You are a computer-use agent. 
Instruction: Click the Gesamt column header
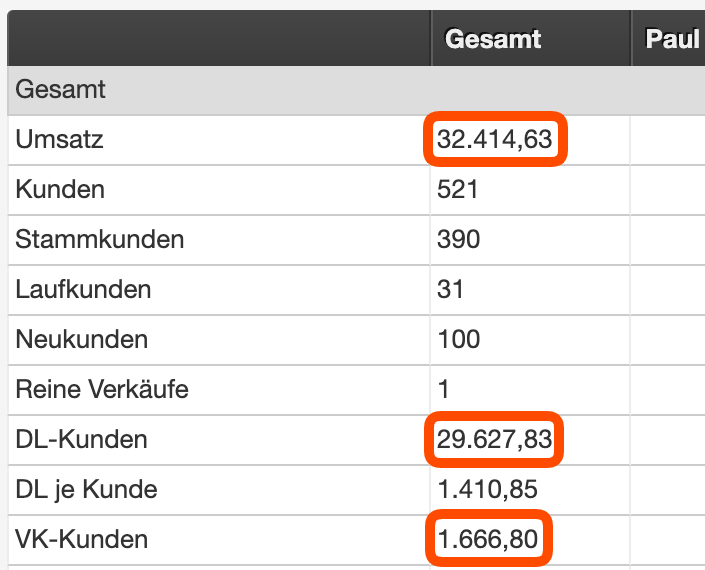(493, 39)
